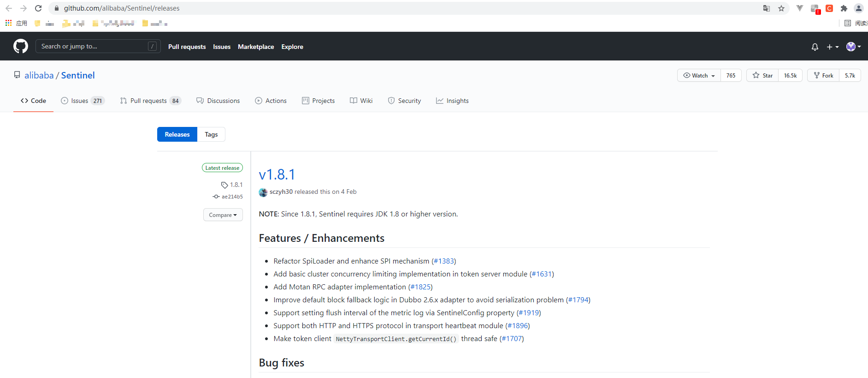Viewport: 868px width, 378px height.
Task: Open the V-shaped extension icon
Action: click(800, 8)
